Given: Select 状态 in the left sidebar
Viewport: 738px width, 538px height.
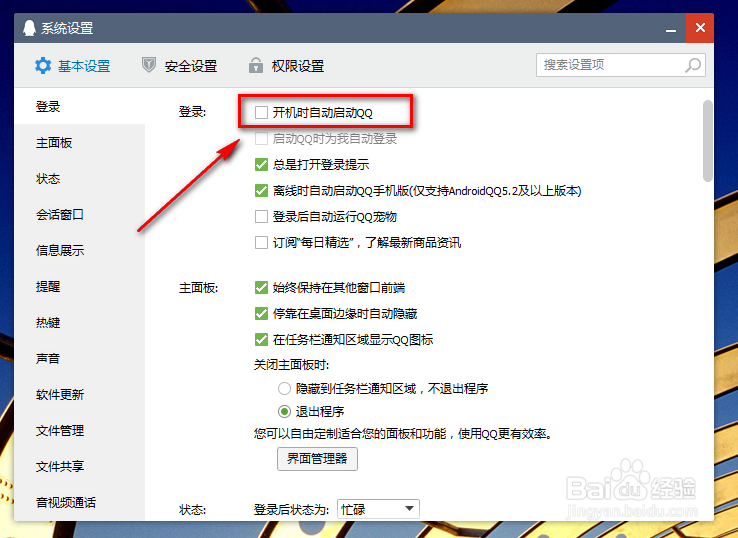Looking at the screenshot, I should click(80, 179).
